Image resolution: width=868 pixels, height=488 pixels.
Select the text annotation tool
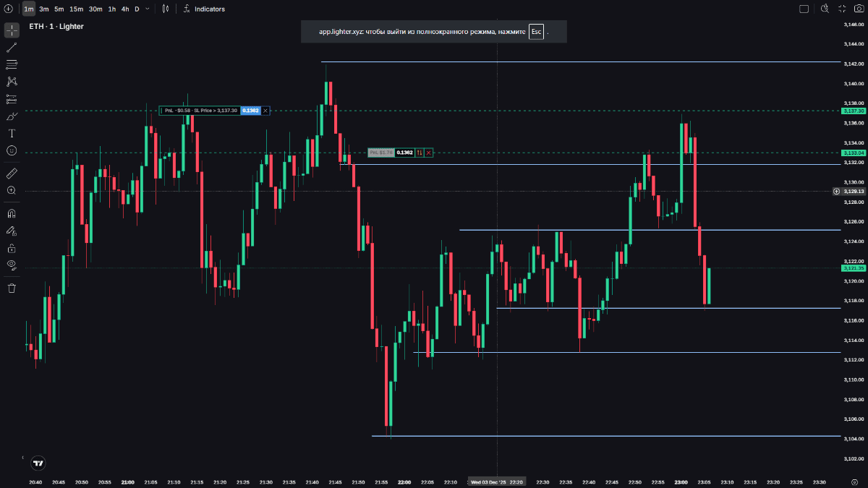click(12, 134)
